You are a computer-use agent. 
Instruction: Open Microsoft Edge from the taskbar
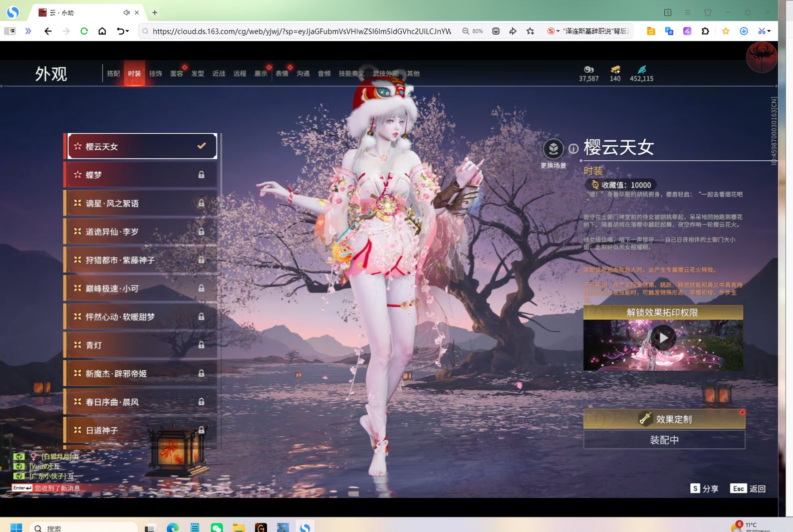pyautogui.click(x=173, y=527)
